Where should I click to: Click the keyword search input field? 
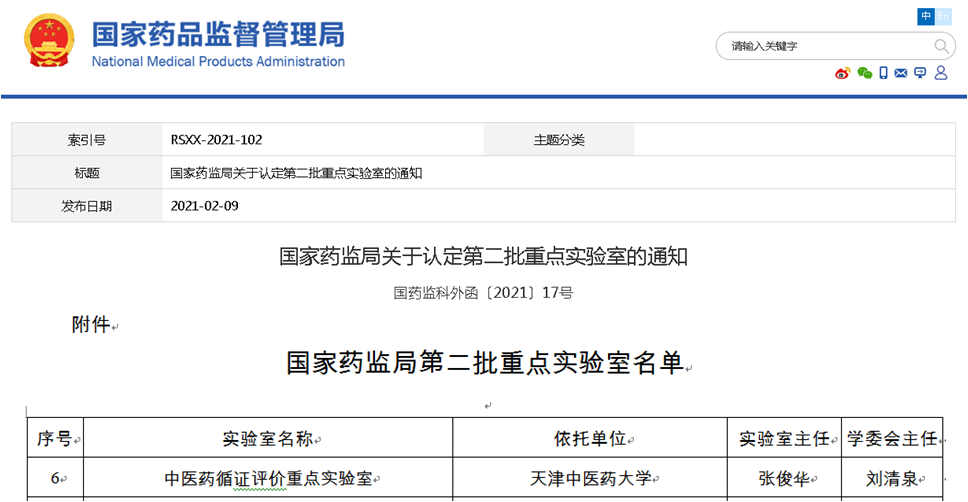tap(825, 46)
